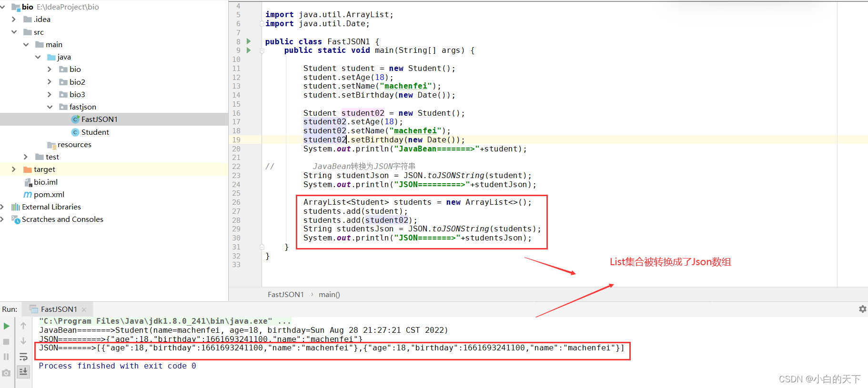Screen dimensions: 868x388
Task: Open Run panel settings gear
Action: click(x=862, y=309)
